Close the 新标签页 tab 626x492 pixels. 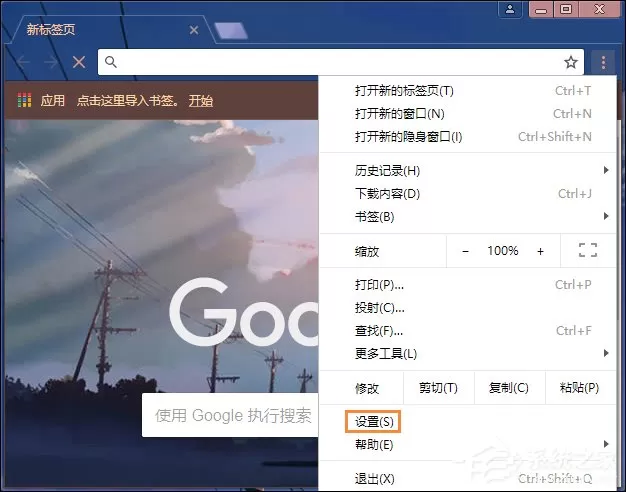(194, 30)
